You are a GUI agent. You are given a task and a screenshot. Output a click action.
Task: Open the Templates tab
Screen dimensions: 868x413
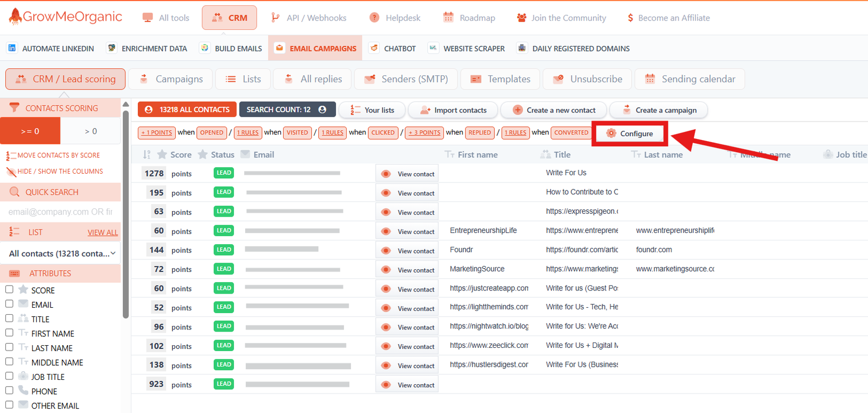500,79
